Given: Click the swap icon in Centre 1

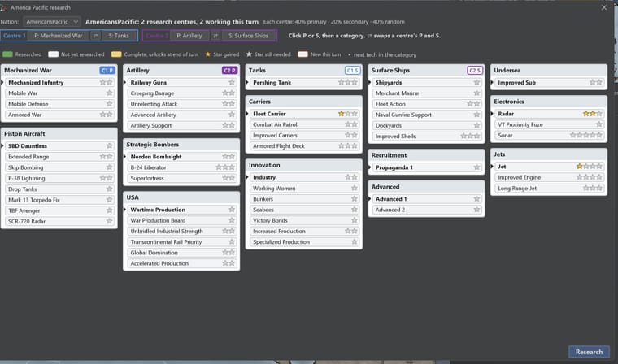Looking at the screenshot, I should pyautogui.click(x=95, y=36).
